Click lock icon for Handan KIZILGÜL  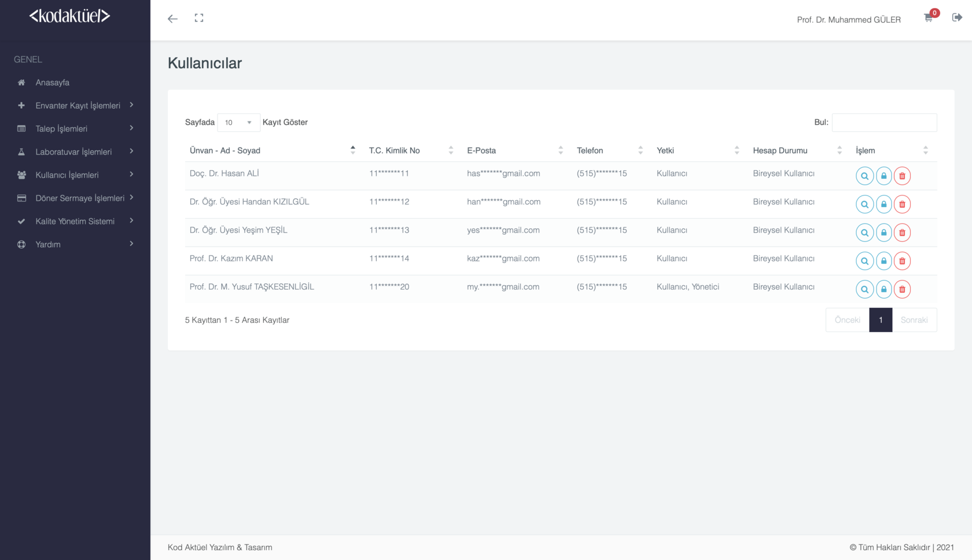click(883, 204)
